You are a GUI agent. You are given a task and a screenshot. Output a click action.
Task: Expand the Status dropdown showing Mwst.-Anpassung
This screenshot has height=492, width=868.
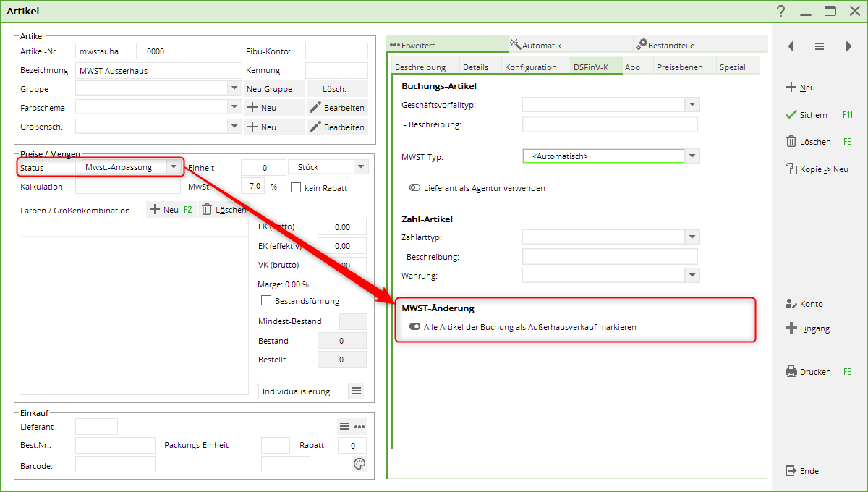point(173,167)
